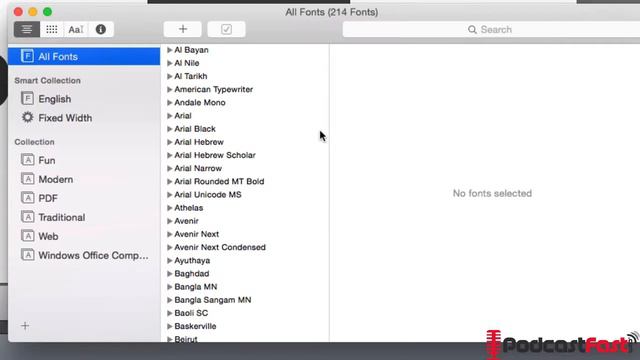Image resolution: width=640 pixels, height=360 pixels.
Task: Select the Arial Unicode MS font name
Action: [x=208, y=195]
